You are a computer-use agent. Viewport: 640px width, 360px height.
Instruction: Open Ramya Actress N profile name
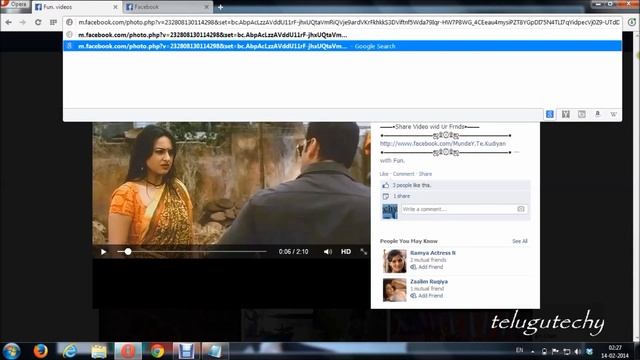tap(433, 253)
